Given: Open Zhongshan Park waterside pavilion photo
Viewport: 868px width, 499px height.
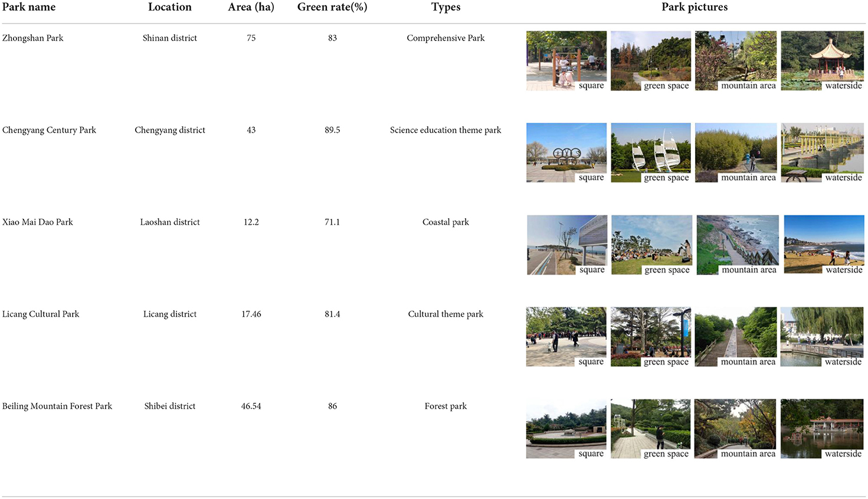Looking at the screenshot, I should pyautogui.click(x=823, y=61).
